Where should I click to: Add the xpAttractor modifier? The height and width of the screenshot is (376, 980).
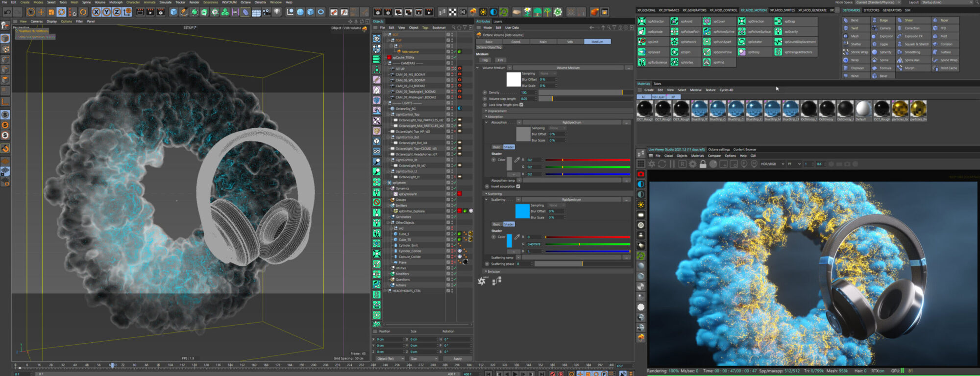click(652, 21)
